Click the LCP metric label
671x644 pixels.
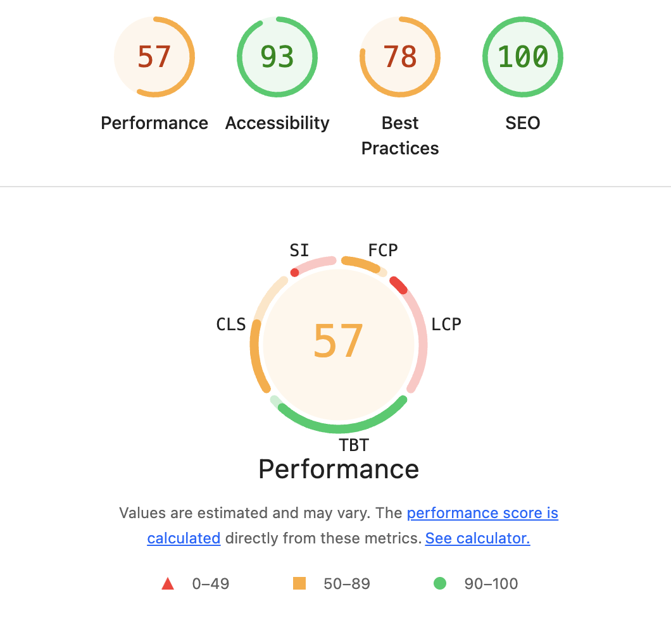point(446,325)
